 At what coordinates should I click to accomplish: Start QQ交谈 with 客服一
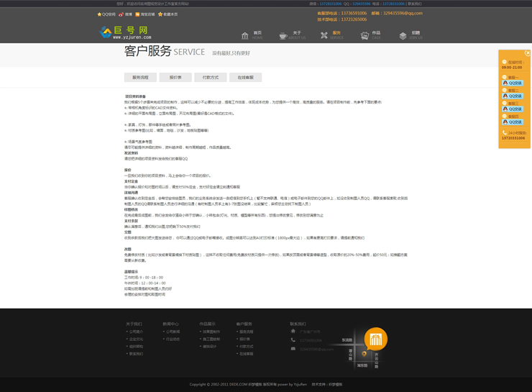pyautogui.click(x=513, y=83)
